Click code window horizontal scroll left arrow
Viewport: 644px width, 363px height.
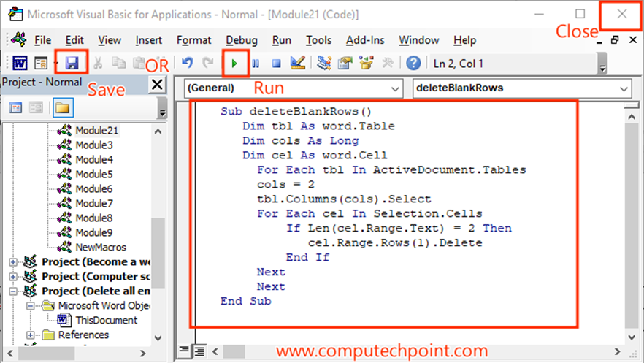[215, 351]
